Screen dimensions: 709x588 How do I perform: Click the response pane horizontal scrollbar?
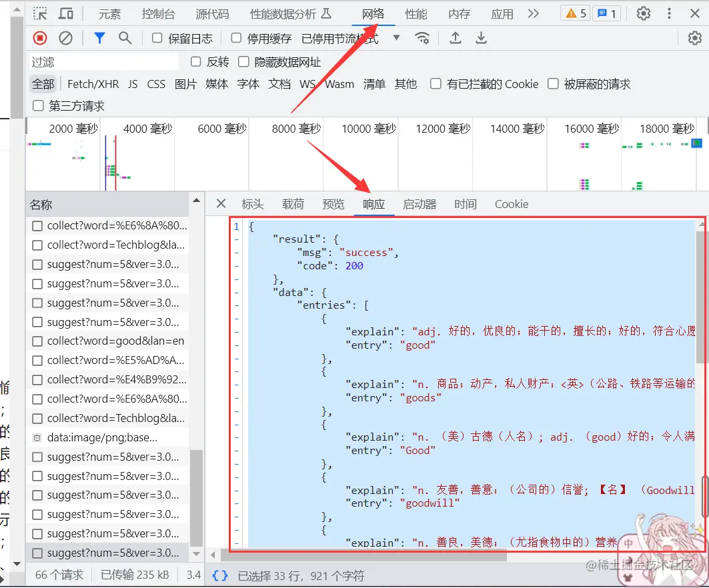363,555
